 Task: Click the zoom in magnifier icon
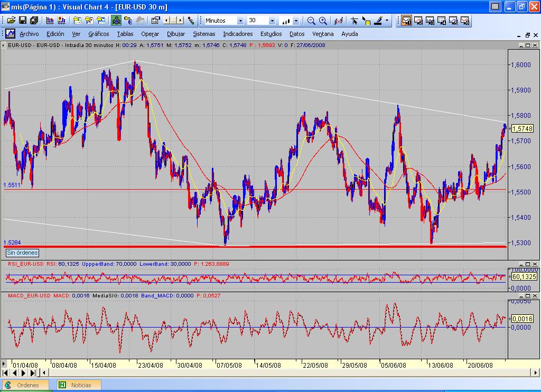click(x=323, y=21)
